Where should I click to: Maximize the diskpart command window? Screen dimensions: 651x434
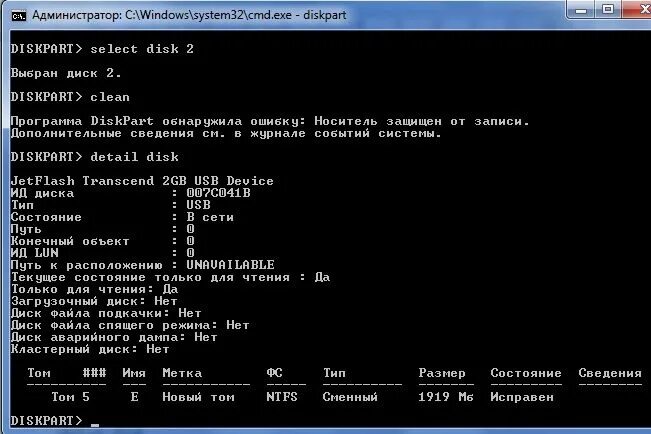pyautogui.click(x=608, y=9)
